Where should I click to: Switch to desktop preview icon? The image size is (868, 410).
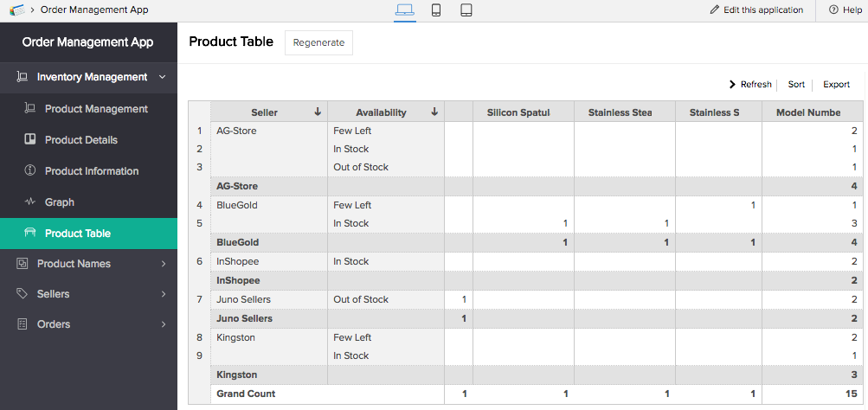tap(404, 10)
